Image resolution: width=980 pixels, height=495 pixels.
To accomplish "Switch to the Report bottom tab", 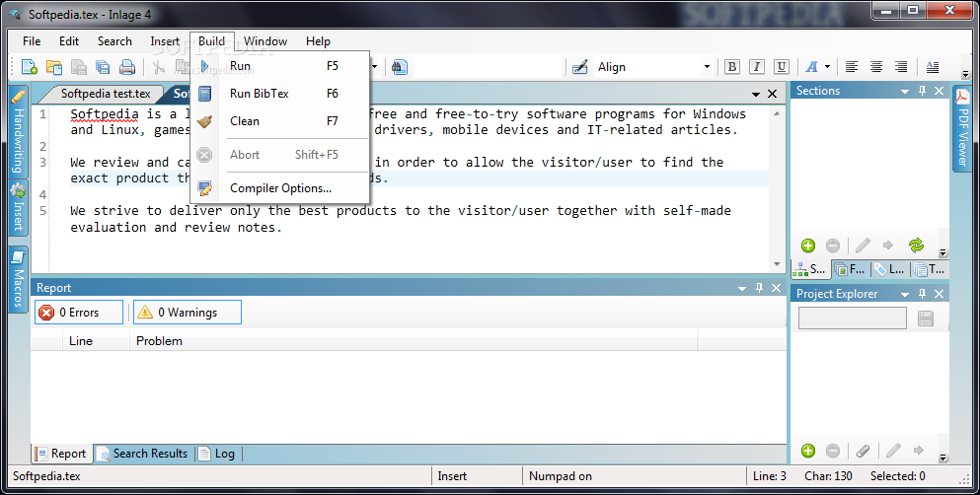I will tap(60, 454).
